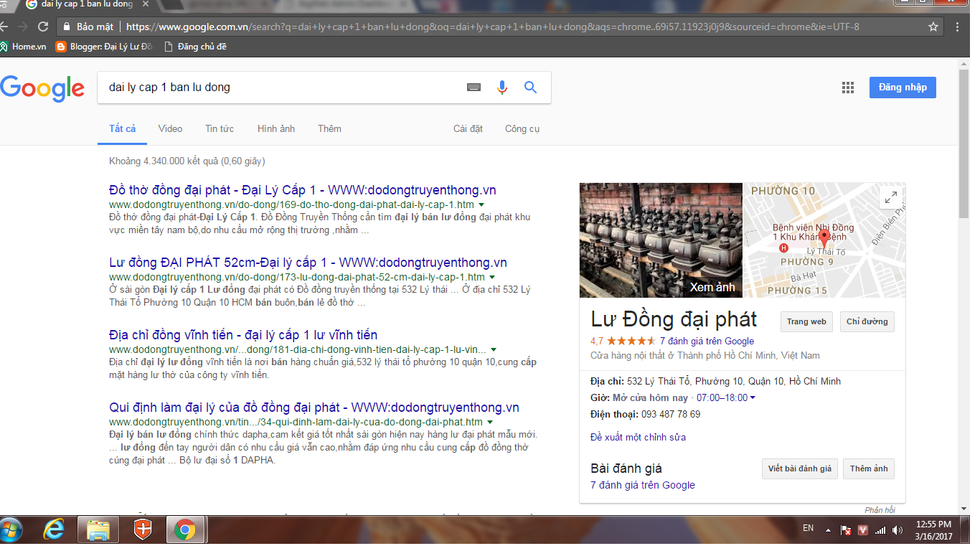Screen dimensions: 980x551
Task: Expand opening hours dropdown 07:00–18:00
Action: tap(752, 397)
